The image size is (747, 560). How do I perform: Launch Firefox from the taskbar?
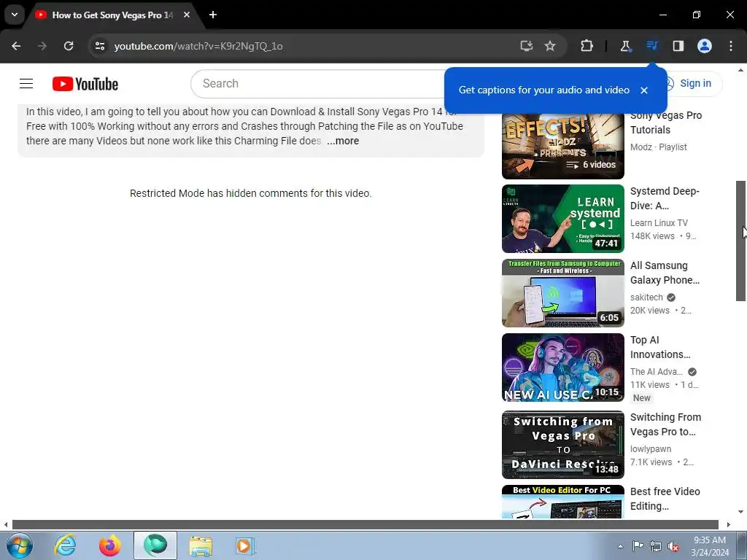coord(109,545)
